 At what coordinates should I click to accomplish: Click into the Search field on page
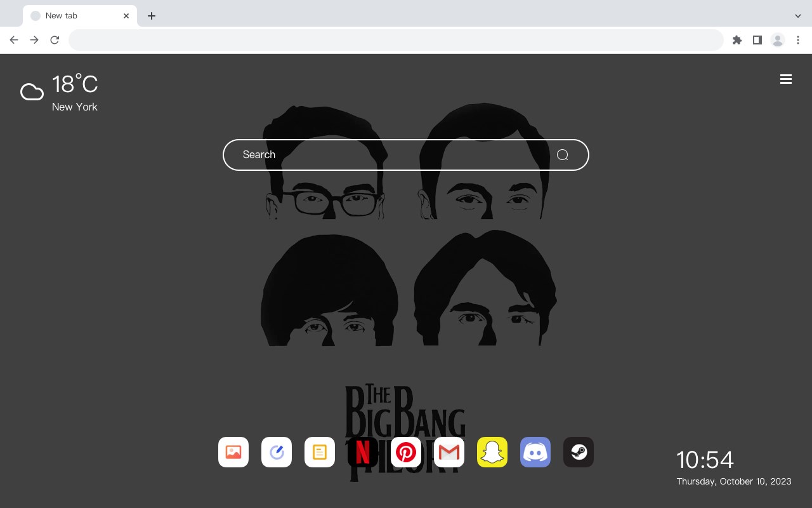click(x=406, y=155)
